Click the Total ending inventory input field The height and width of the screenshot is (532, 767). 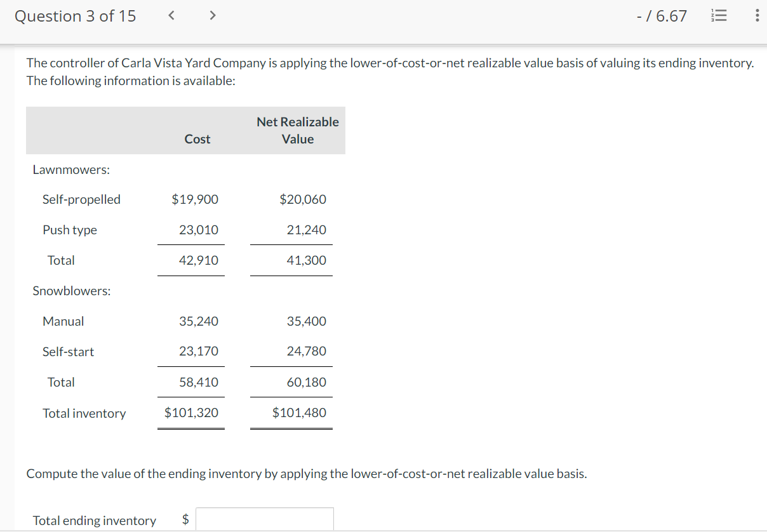(265, 519)
